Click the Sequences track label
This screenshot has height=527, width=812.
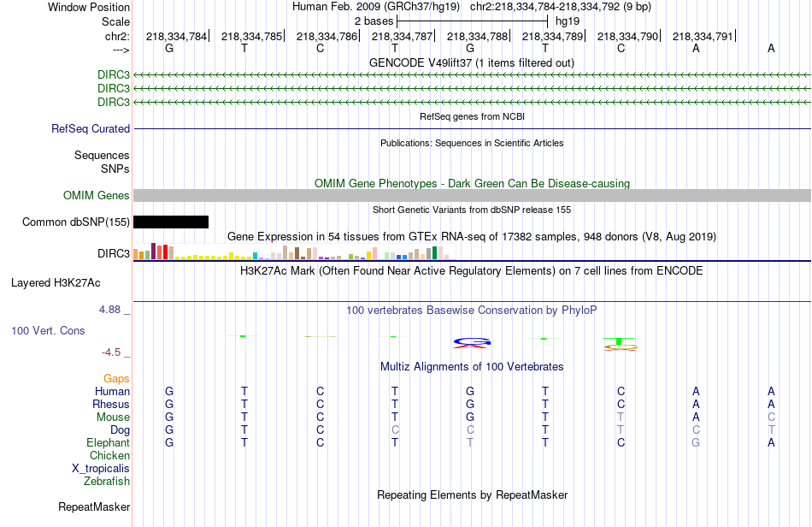pos(102,155)
